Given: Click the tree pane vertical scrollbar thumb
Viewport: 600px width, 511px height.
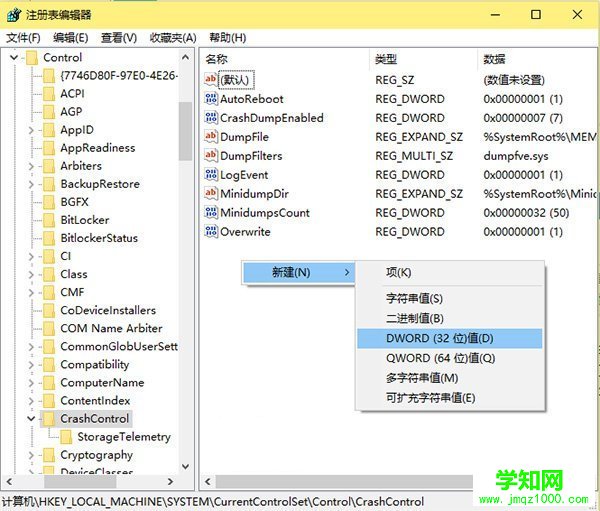Looking at the screenshot, I should tap(185, 131).
